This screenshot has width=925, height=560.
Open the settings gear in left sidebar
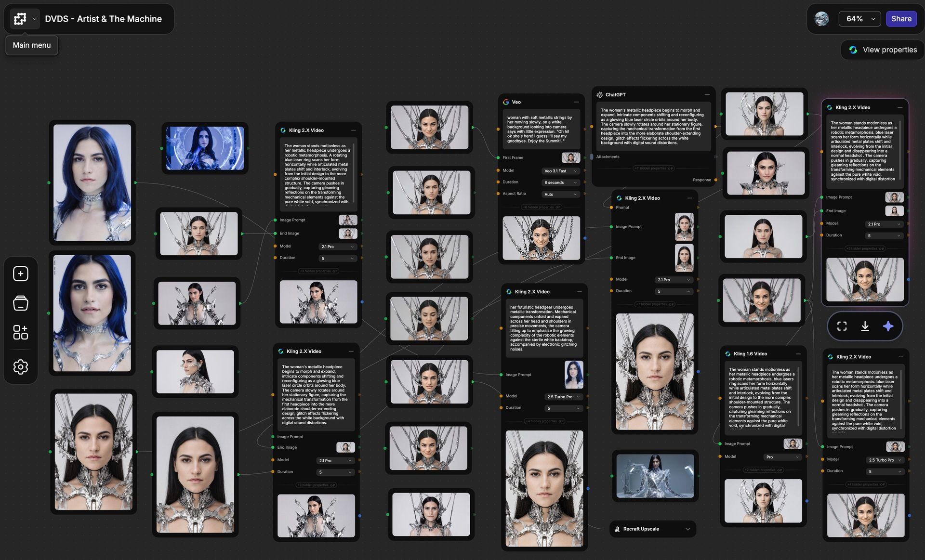pyautogui.click(x=20, y=367)
